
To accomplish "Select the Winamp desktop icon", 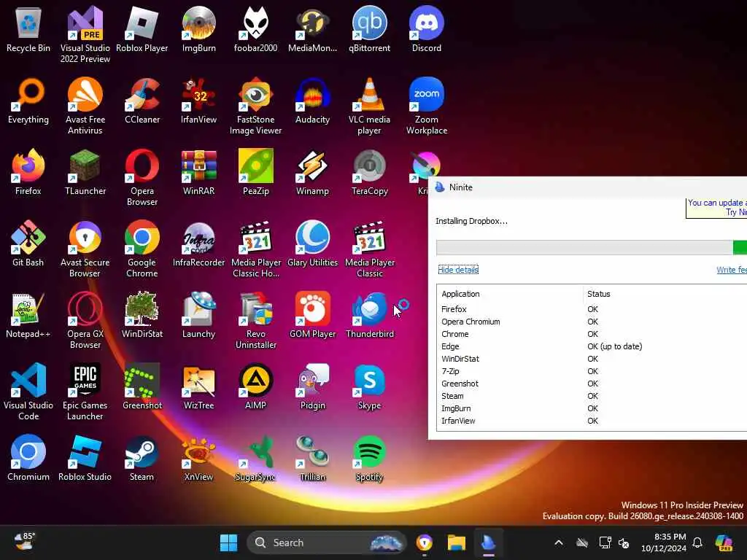I will 312,172.
